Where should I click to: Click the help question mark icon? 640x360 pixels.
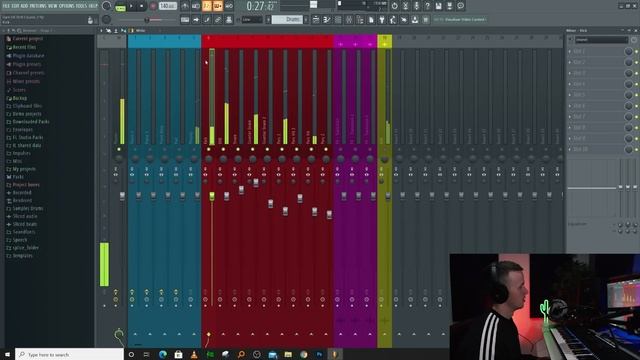point(427,6)
